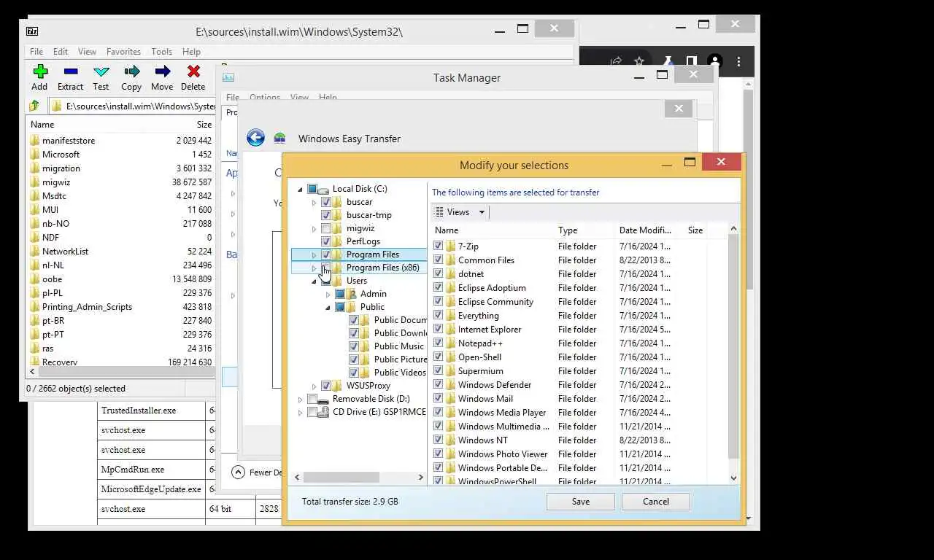Click the Removable Disk (D:) drive icon
This screenshot has height=560, width=934.
(x=323, y=399)
